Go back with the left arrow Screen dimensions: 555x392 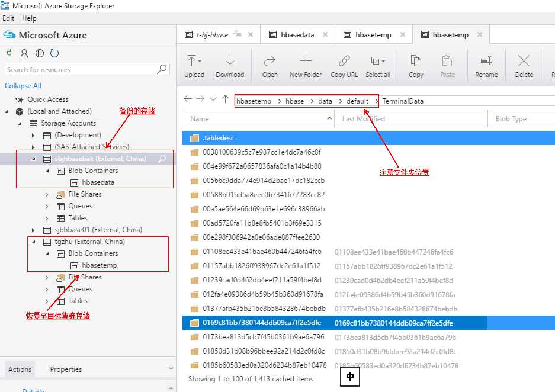tap(188, 99)
